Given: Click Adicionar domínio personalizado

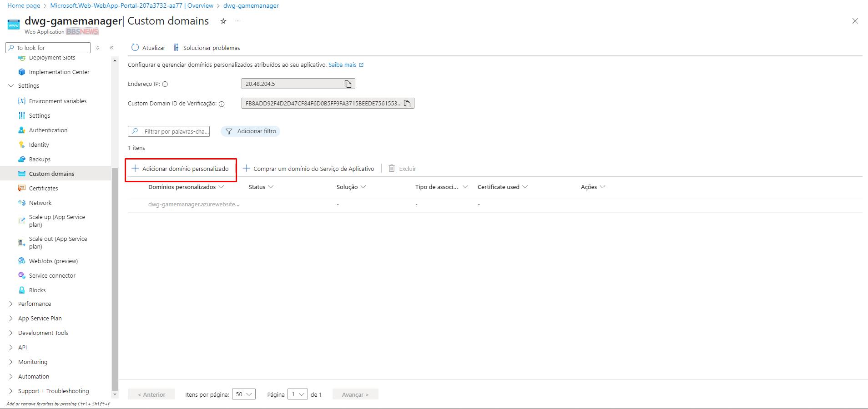Looking at the screenshot, I should coord(181,169).
